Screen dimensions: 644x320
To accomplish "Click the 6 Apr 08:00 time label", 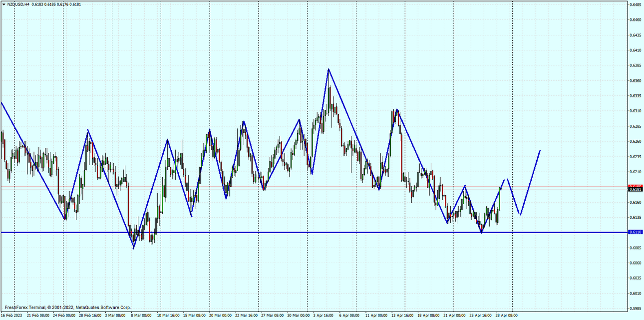I will [349, 316].
